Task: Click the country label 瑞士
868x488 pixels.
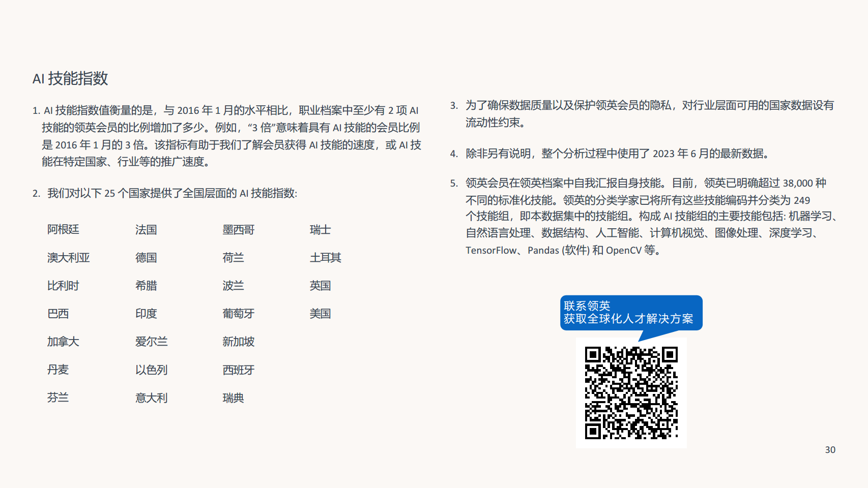Action: coord(320,230)
